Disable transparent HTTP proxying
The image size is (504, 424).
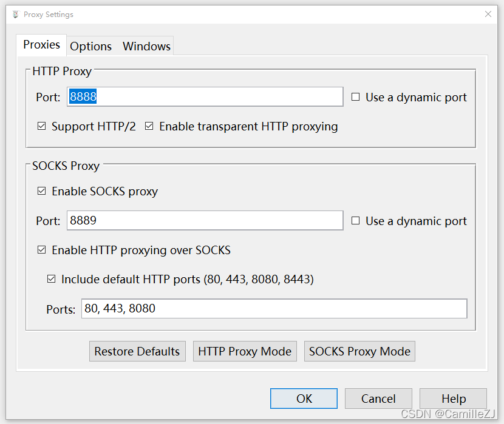(x=149, y=126)
